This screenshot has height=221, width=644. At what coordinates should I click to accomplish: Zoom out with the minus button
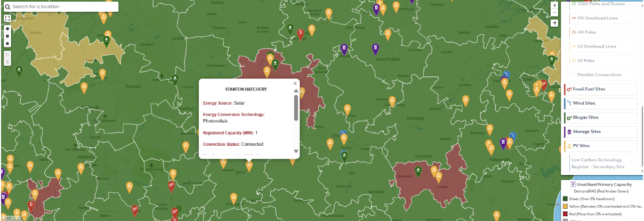pyautogui.click(x=554, y=12)
